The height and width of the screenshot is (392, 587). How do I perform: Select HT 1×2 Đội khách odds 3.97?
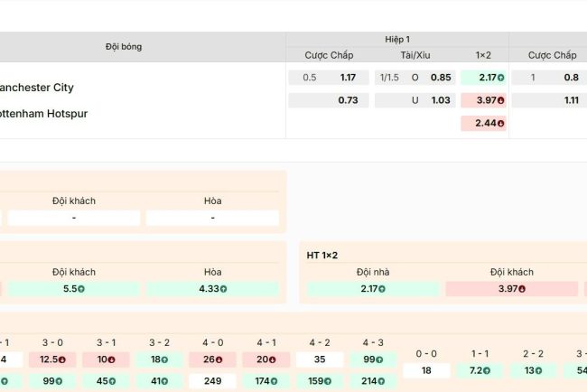tap(511, 289)
